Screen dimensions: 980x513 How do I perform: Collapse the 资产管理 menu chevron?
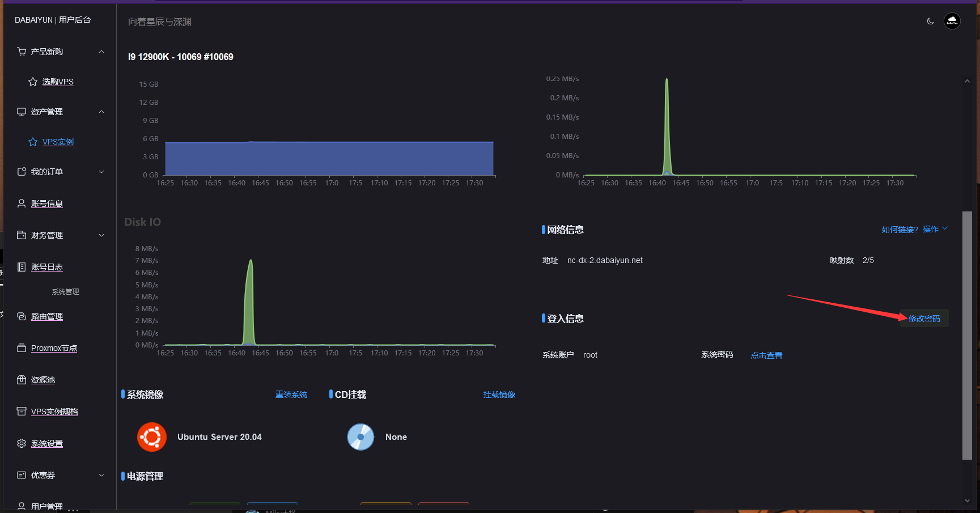[x=101, y=112]
